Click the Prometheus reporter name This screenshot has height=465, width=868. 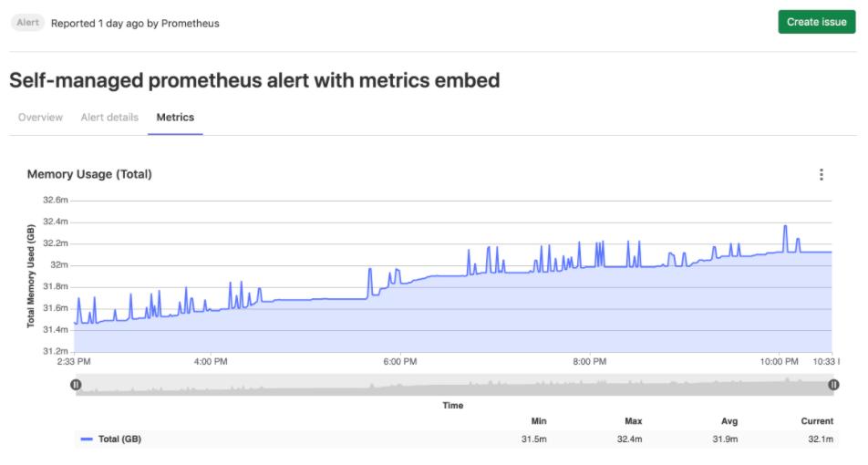tap(191, 23)
